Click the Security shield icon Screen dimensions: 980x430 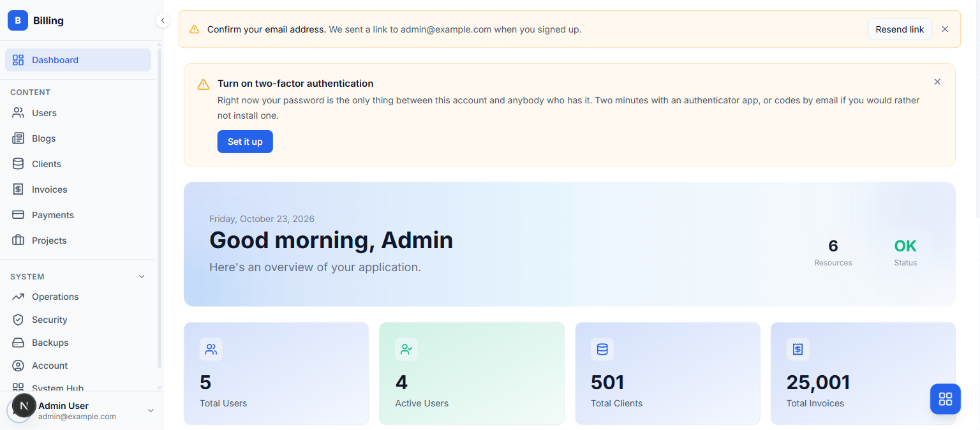[x=18, y=320]
